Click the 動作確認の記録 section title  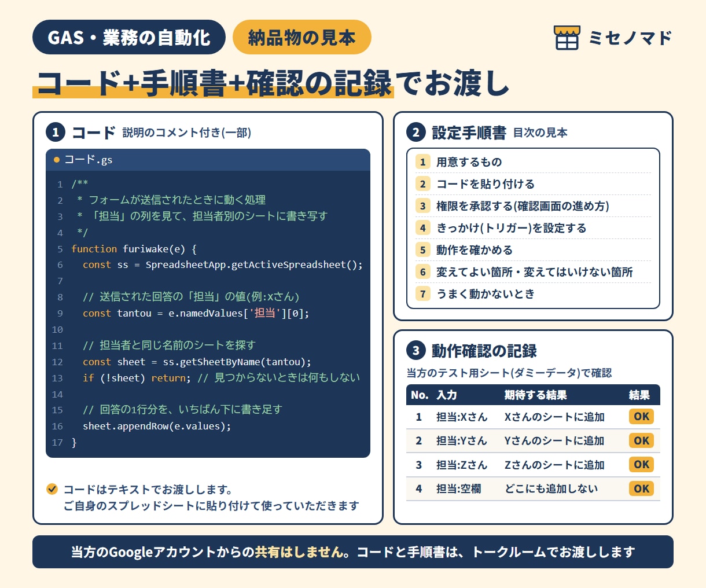coord(484,351)
